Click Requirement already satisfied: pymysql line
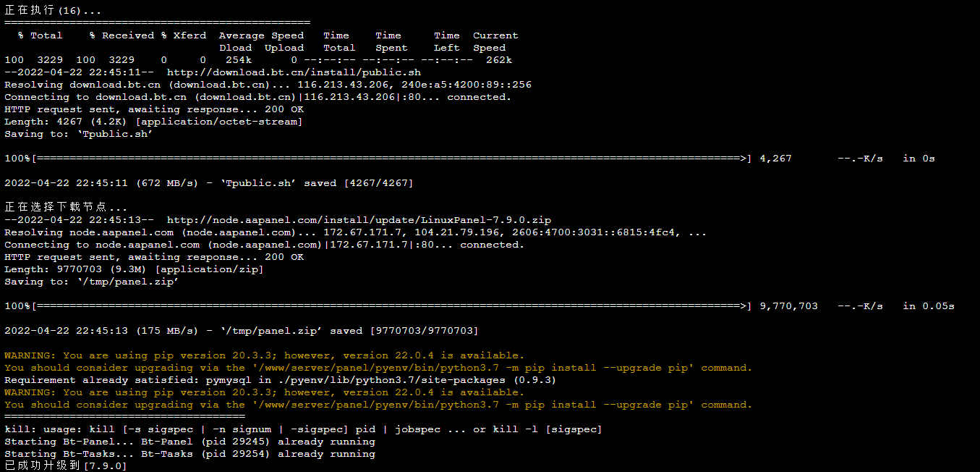Screen dimensions: 980x472 coord(281,380)
